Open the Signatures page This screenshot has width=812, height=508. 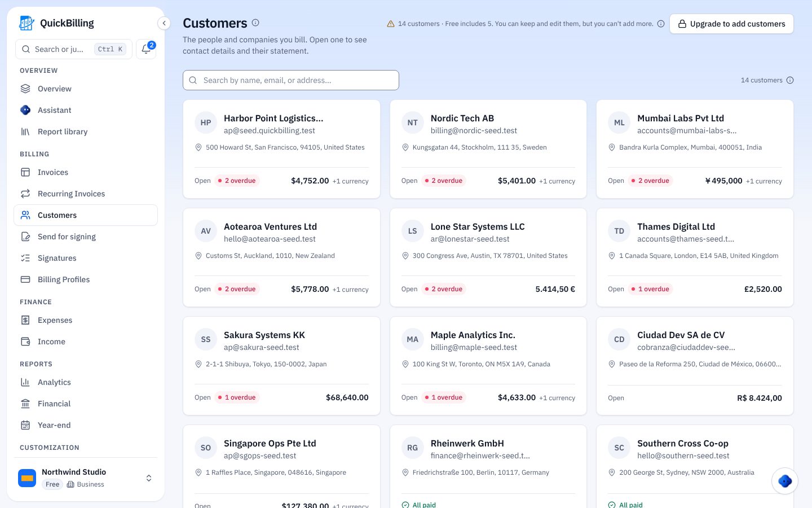pyautogui.click(x=86, y=258)
